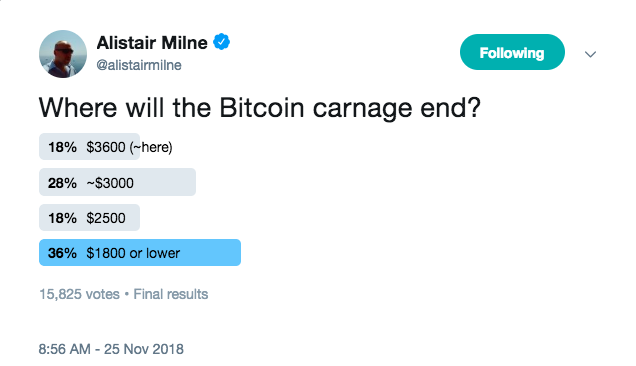Click the Following button
The width and height of the screenshot is (636, 366).
pyautogui.click(x=512, y=52)
